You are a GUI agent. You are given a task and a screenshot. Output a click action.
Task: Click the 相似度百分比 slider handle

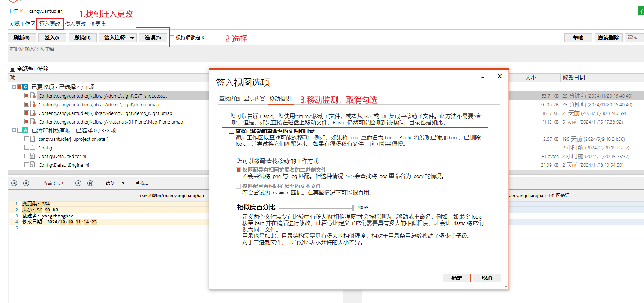pyautogui.click(x=353, y=208)
